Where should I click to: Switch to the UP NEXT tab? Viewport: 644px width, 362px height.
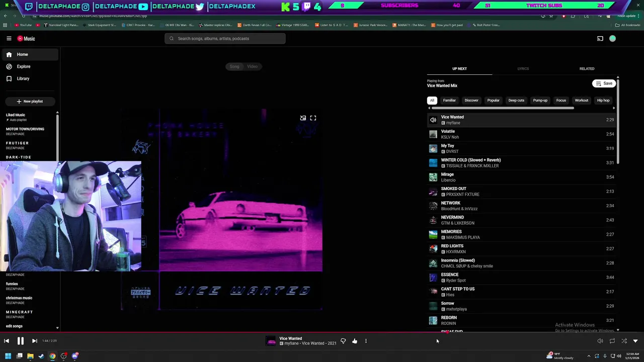click(459, 69)
